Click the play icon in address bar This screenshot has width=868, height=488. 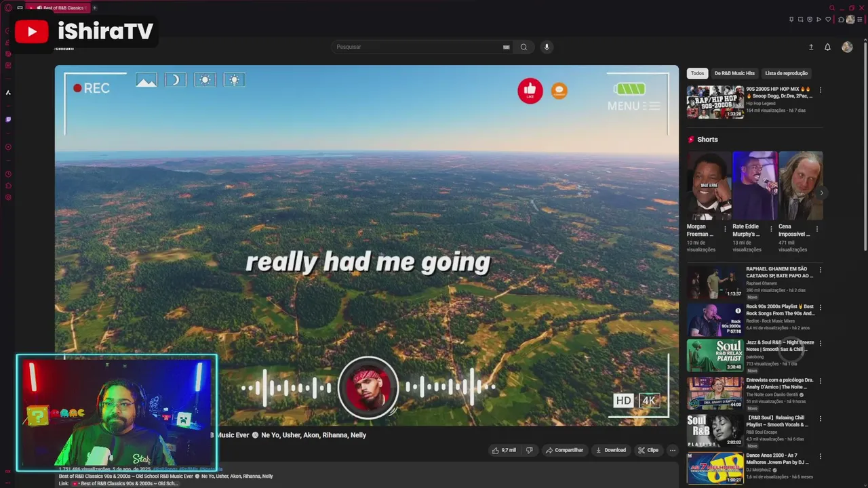tap(818, 20)
